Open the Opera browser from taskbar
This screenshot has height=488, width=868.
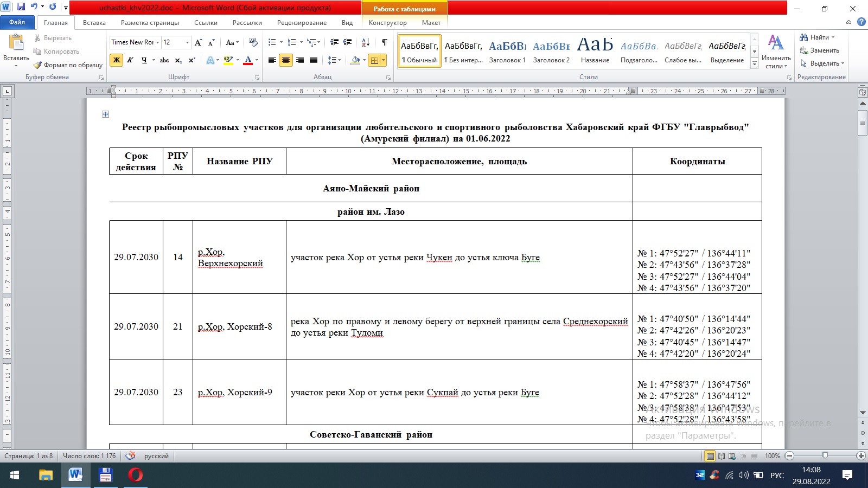coord(135,476)
